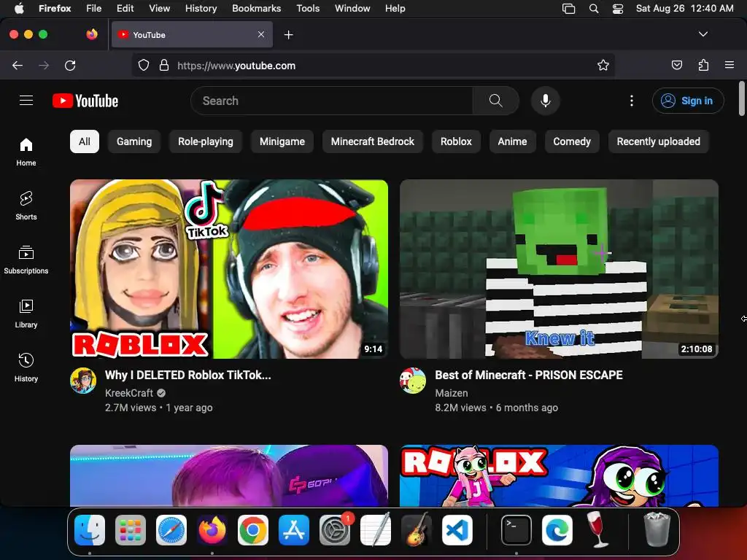Open Library in the sidebar
Image resolution: width=747 pixels, height=560 pixels.
point(26,314)
